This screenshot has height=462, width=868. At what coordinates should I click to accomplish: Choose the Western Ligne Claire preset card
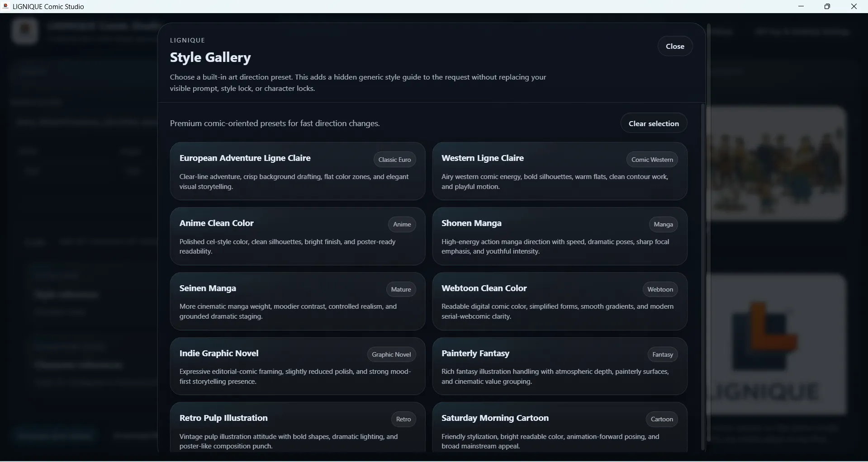coord(560,171)
